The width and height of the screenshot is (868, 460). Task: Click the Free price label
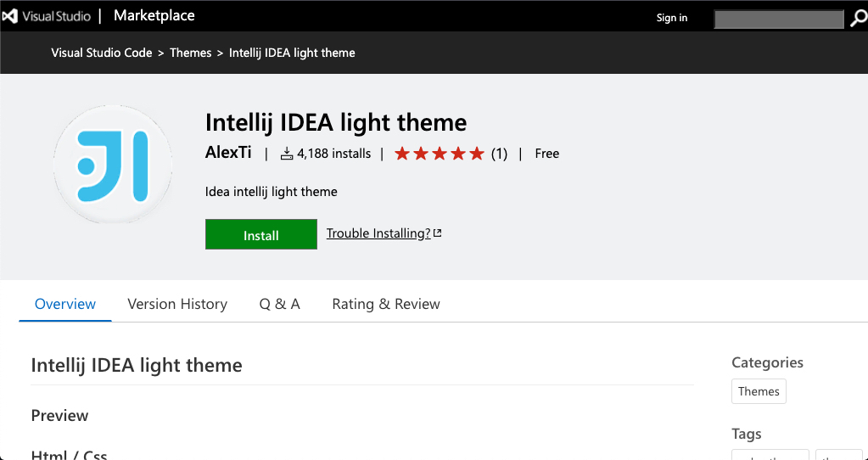[x=547, y=154]
